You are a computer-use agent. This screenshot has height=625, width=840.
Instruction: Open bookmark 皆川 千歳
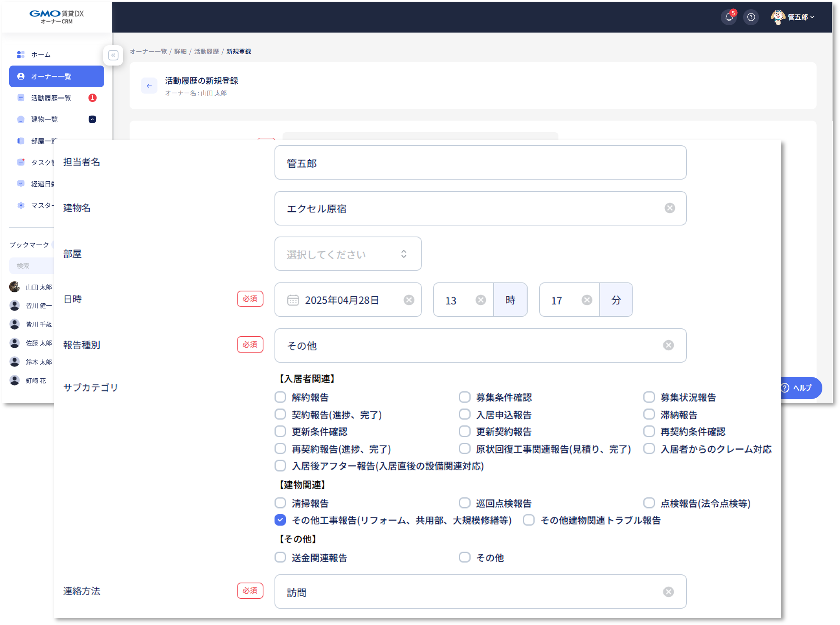(31, 324)
